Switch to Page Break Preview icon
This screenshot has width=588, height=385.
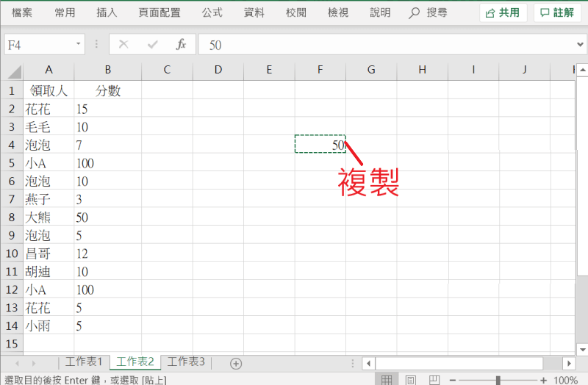434,380
